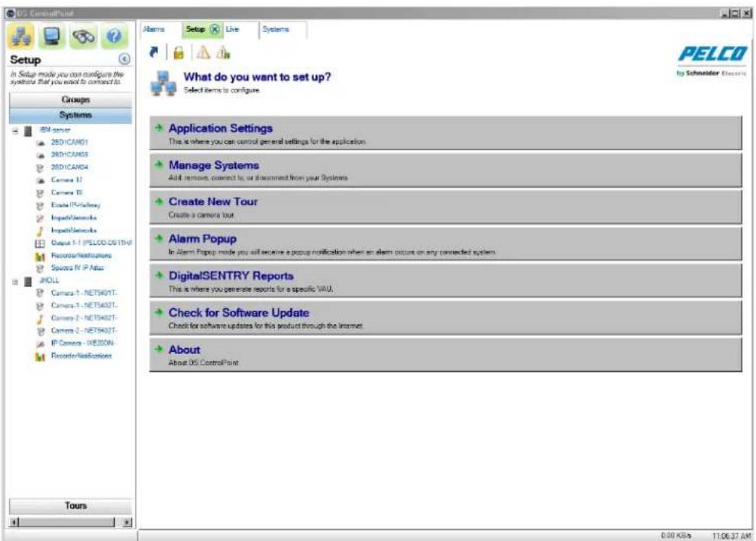Select the Systems panel section header

point(70,114)
